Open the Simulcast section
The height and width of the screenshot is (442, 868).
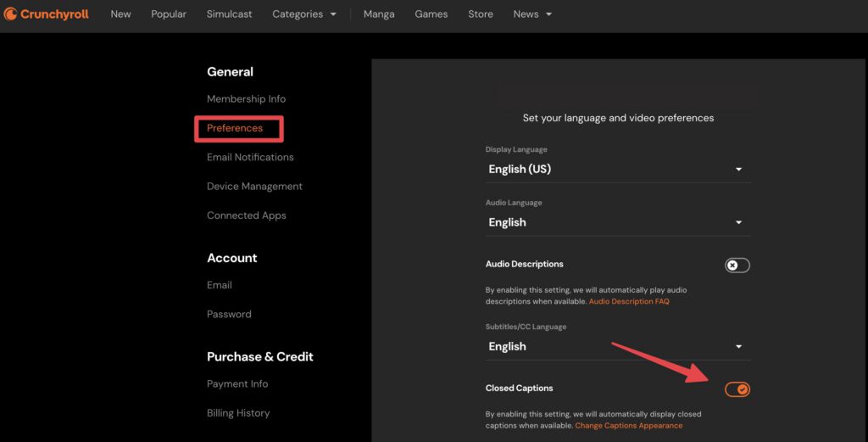(x=229, y=14)
